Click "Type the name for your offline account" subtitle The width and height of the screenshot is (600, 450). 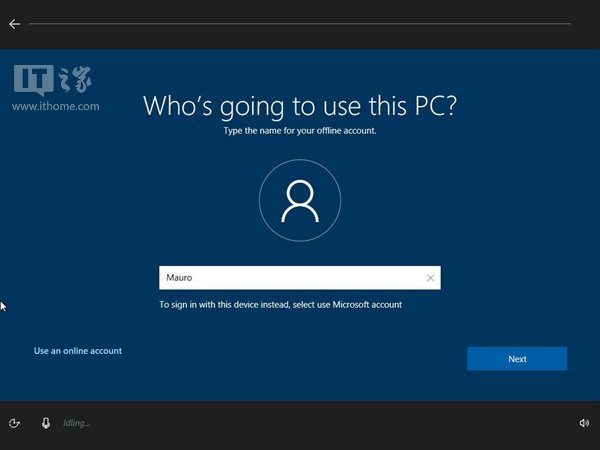click(300, 131)
